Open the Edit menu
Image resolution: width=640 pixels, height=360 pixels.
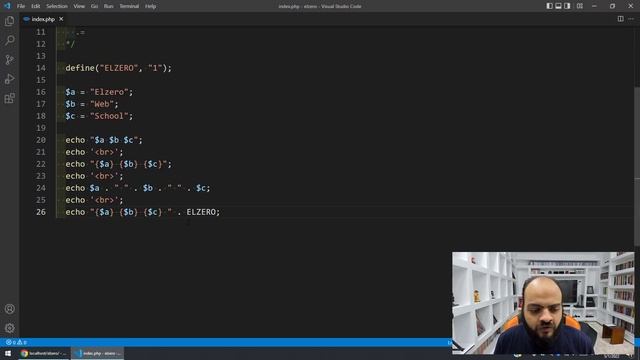36,6
